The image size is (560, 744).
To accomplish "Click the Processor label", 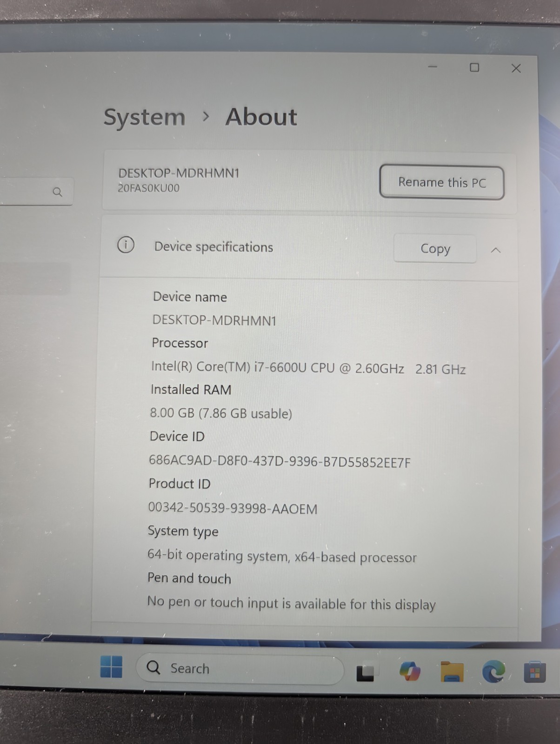I will 180,343.
